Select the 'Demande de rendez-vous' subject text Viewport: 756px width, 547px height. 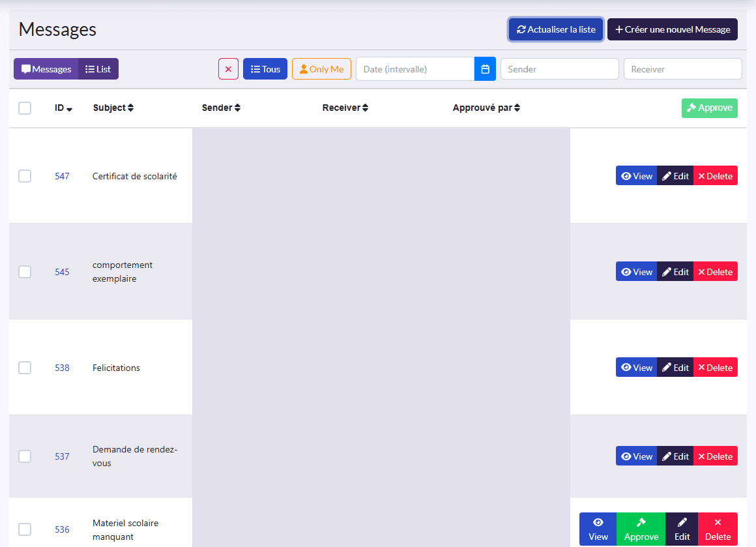click(x=135, y=456)
